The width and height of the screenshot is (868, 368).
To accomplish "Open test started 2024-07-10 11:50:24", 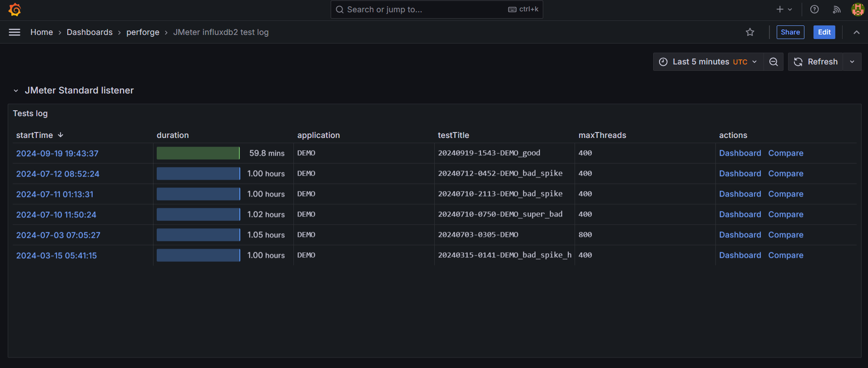I will [x=56, y=215].
